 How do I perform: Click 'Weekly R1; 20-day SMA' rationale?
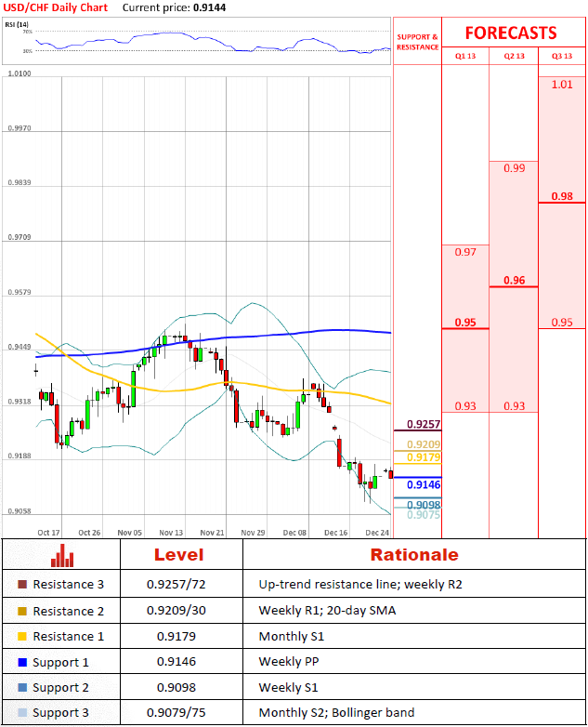pos(327,610)
